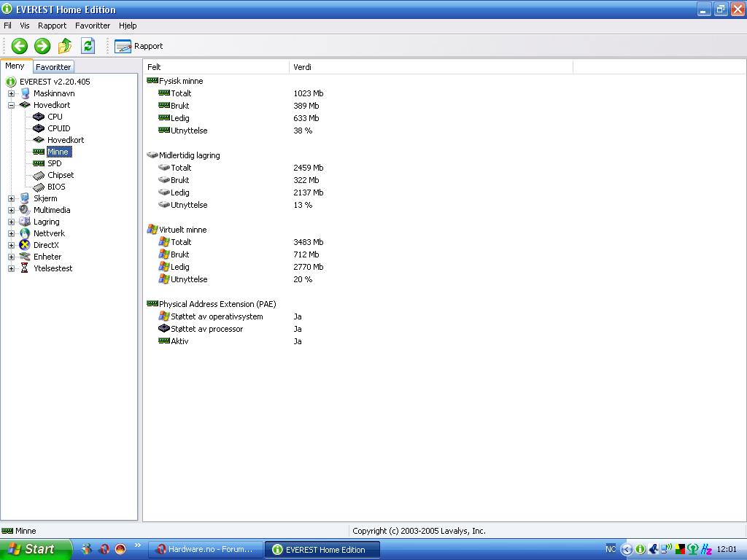Go up one level with folder arrow icon
747x560 pixels.
(65, 46)
